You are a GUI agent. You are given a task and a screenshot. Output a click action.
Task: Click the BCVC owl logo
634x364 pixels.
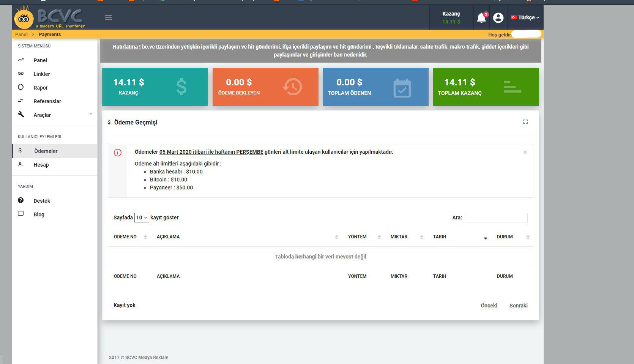(x=24, y=18)
